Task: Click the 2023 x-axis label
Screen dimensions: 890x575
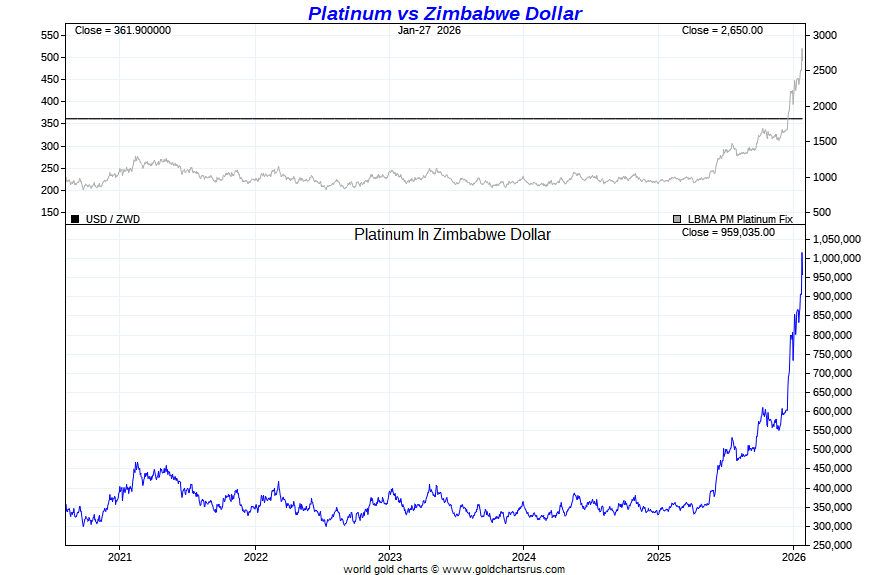Action: (x=390, y=557)
